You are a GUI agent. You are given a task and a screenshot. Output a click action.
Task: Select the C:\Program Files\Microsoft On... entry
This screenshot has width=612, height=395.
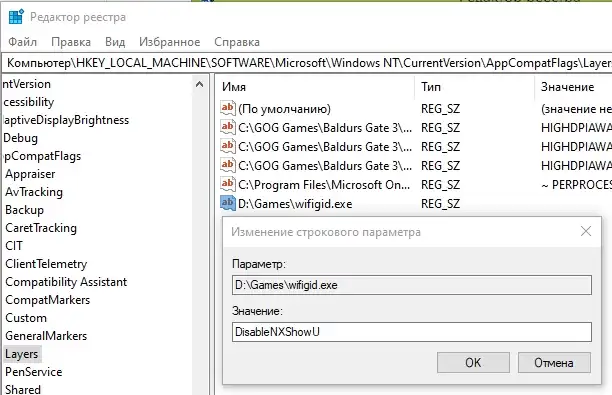(324, 185)
